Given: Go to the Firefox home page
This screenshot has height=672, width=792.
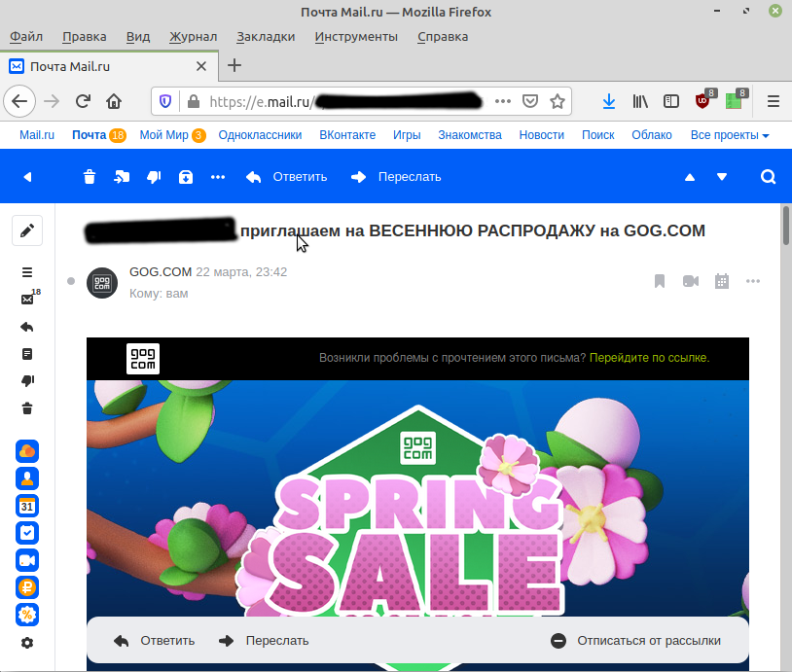Looking at the screenshot, I should [114, 101].
